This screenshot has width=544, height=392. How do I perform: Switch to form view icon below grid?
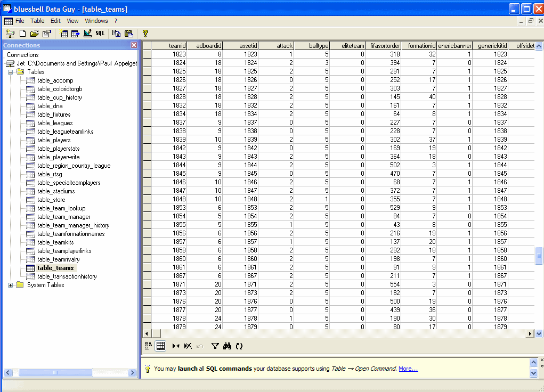coord(148,346)
